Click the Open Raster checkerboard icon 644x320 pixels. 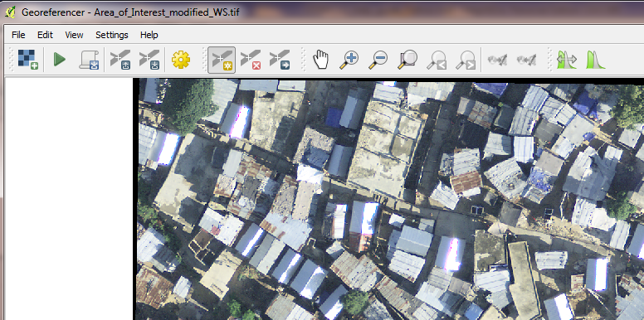28,60
